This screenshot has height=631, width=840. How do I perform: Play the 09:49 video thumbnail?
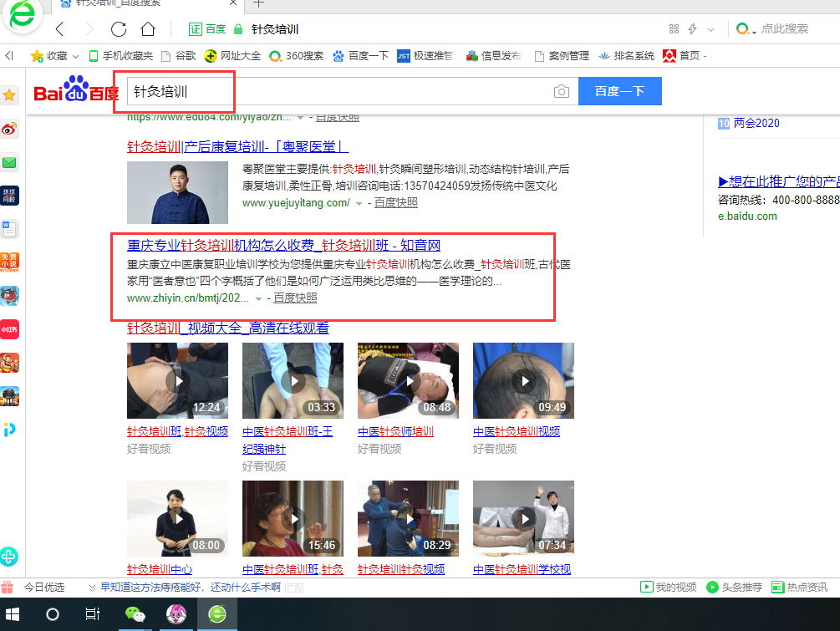pyautogui.click(x=523, y=381)
